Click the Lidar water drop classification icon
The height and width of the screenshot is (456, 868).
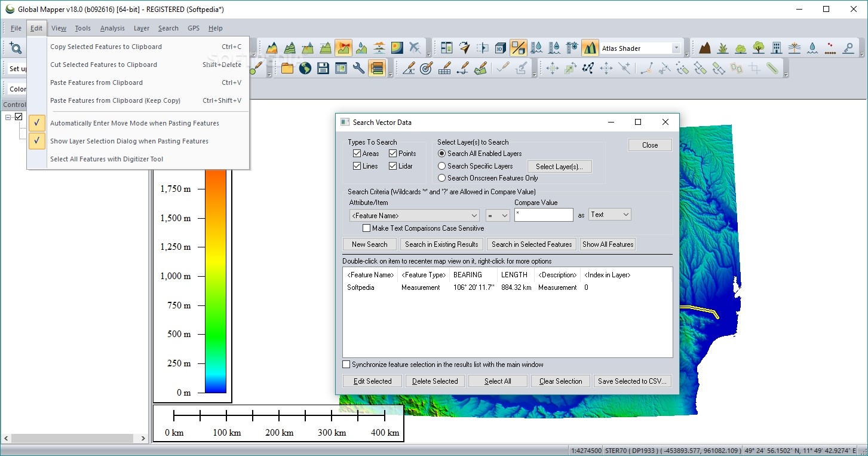click(x=812, y=48)
